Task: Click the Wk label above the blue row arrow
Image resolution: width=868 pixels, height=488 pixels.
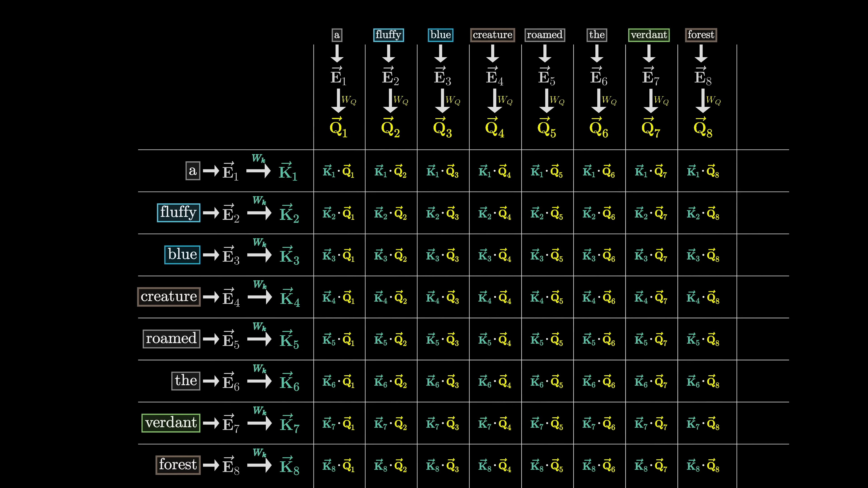Action: 259,242
